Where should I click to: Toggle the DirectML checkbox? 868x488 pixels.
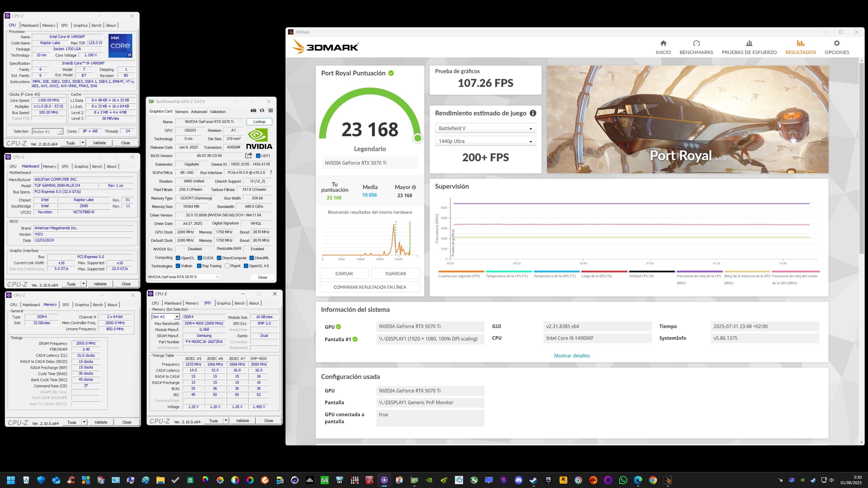coord(251,258)
